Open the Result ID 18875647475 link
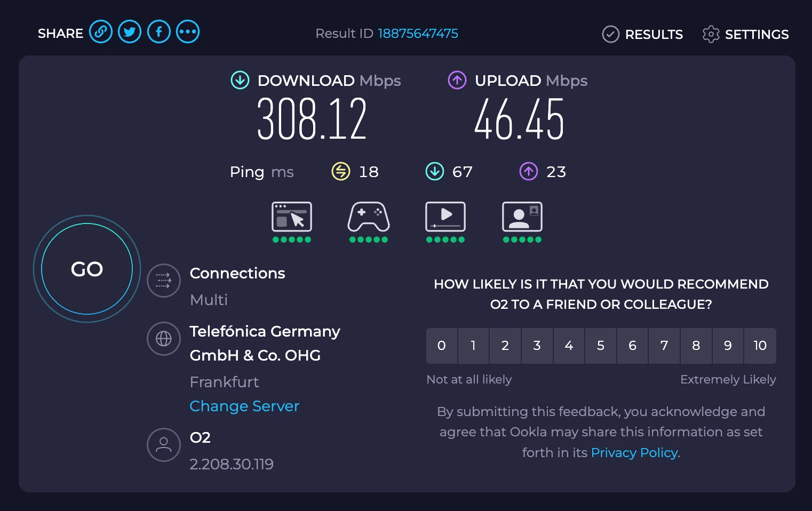 coord(418,34)
